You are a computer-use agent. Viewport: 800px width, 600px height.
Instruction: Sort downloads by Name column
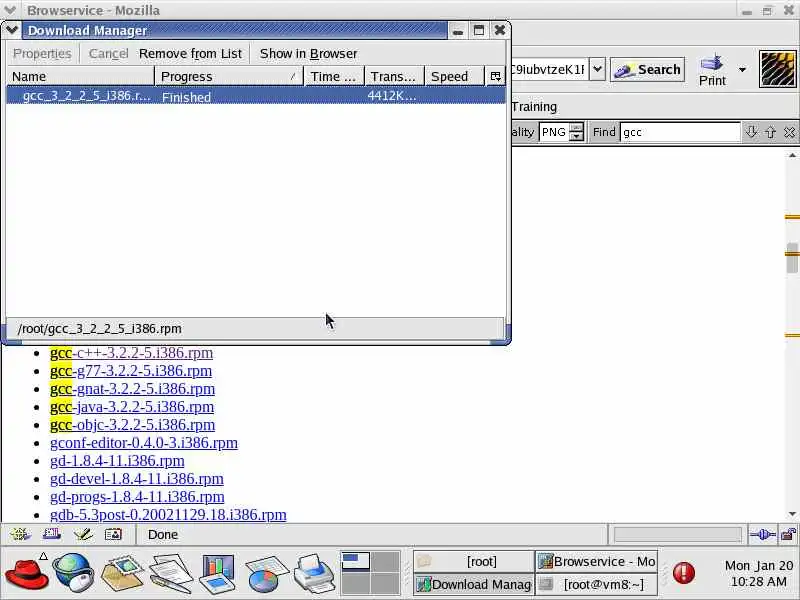81,77
